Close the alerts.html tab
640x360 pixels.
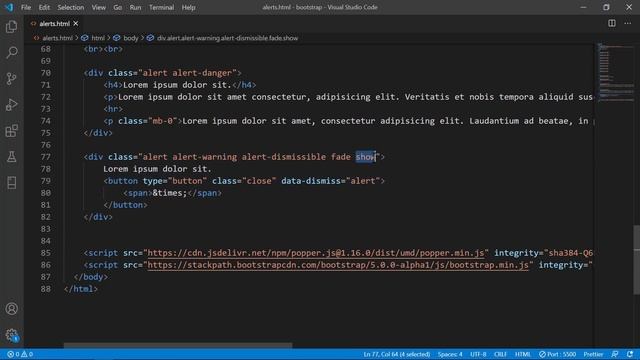[76, 24]
